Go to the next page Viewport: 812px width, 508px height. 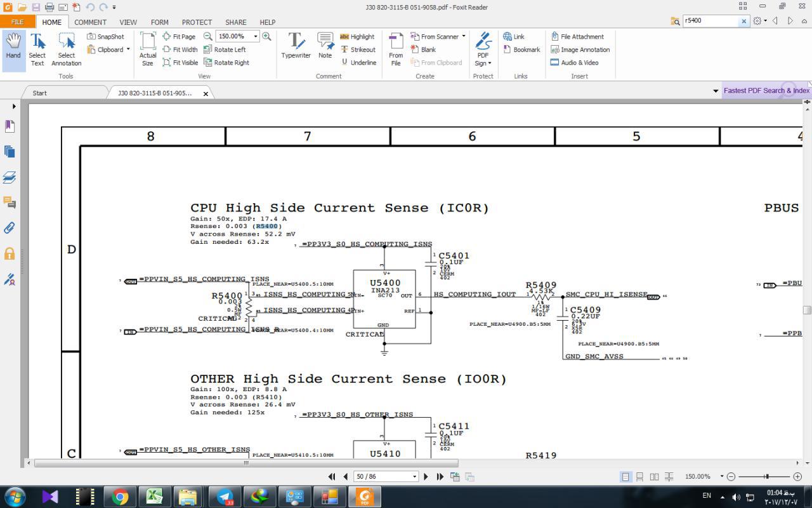426,476
